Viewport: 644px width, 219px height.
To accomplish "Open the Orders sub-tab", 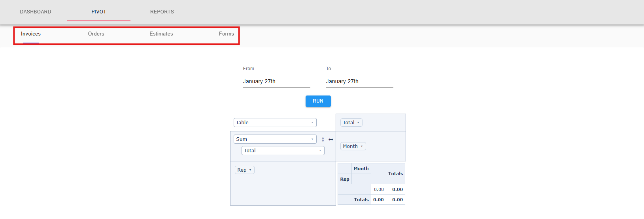I will (x=96, y=34).
